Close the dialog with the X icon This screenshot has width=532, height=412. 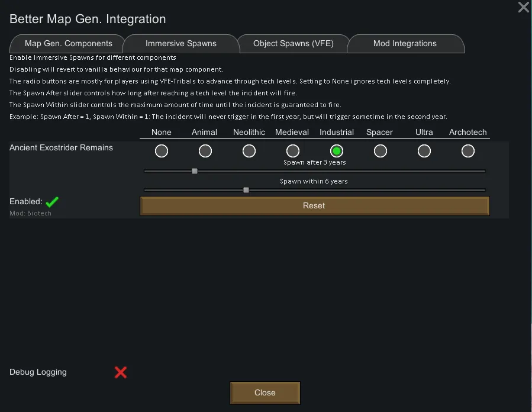(524, 7)
